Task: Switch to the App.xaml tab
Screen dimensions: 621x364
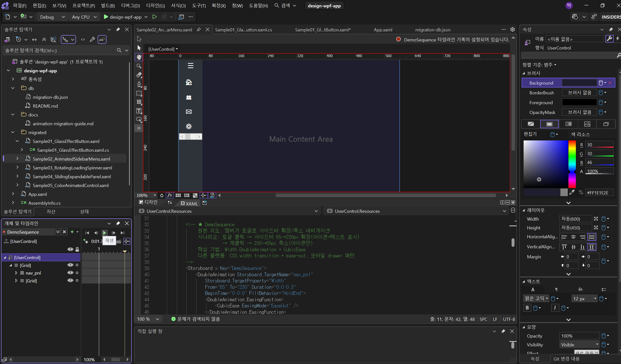Action: point(383,30)
